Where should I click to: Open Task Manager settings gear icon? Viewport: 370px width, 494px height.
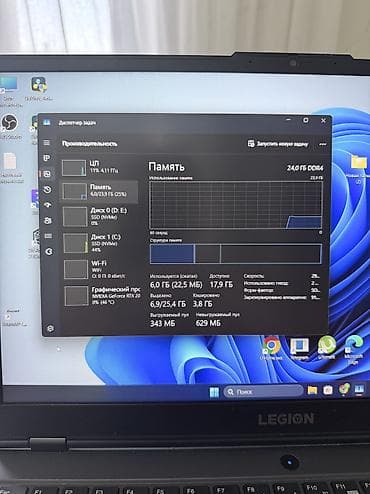coord(50,328)
